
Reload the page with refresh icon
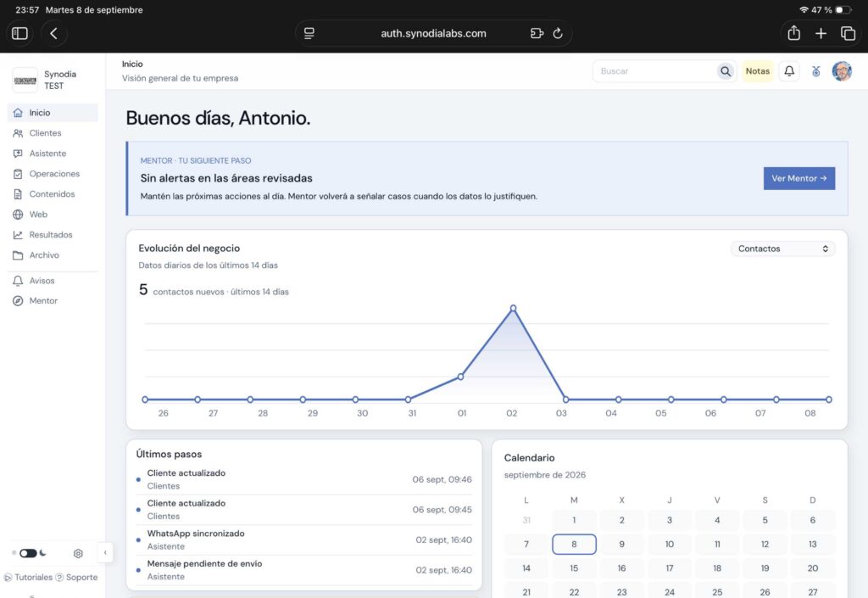point(558,33)
